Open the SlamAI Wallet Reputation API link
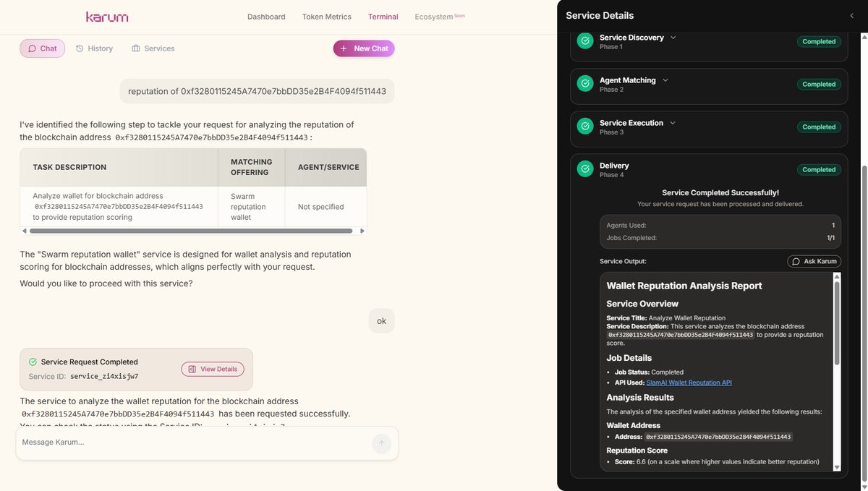 click(x=689, y=383)
